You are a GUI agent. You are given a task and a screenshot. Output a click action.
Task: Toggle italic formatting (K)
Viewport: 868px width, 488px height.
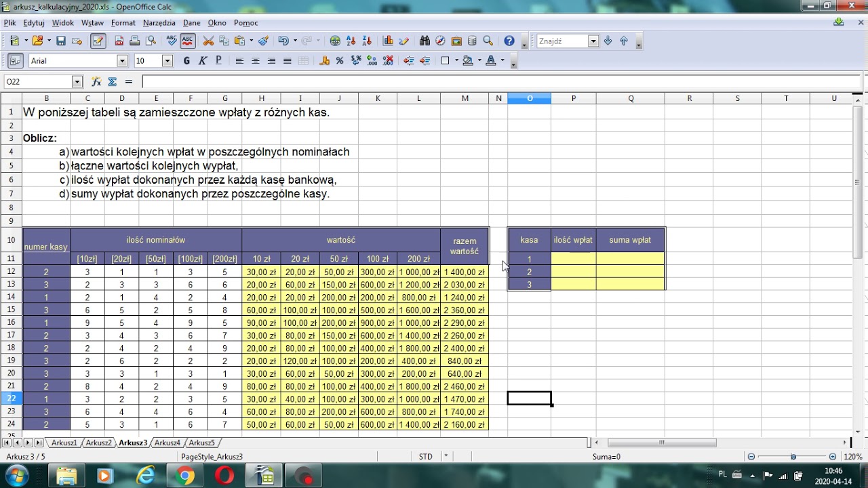click(202, 60)
